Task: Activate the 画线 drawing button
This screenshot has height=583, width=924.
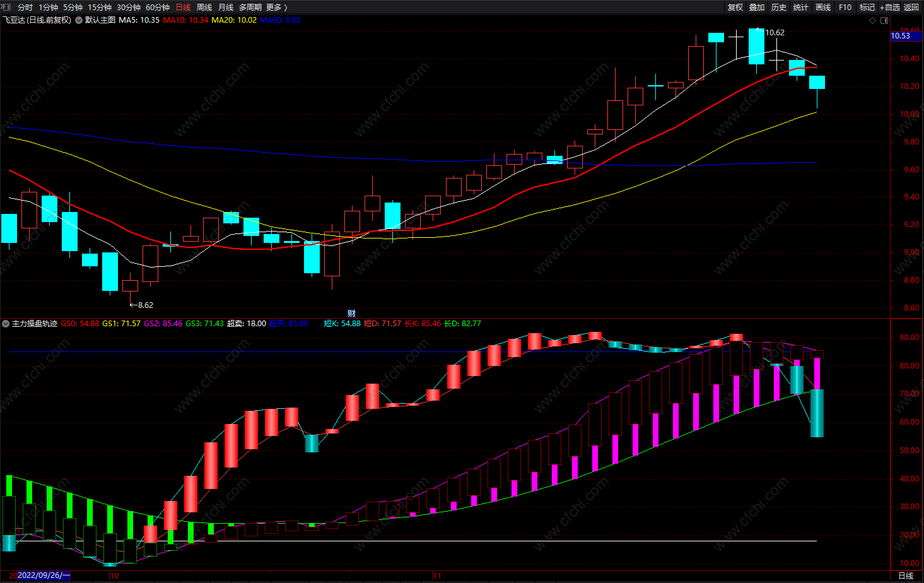Action: 823,7
